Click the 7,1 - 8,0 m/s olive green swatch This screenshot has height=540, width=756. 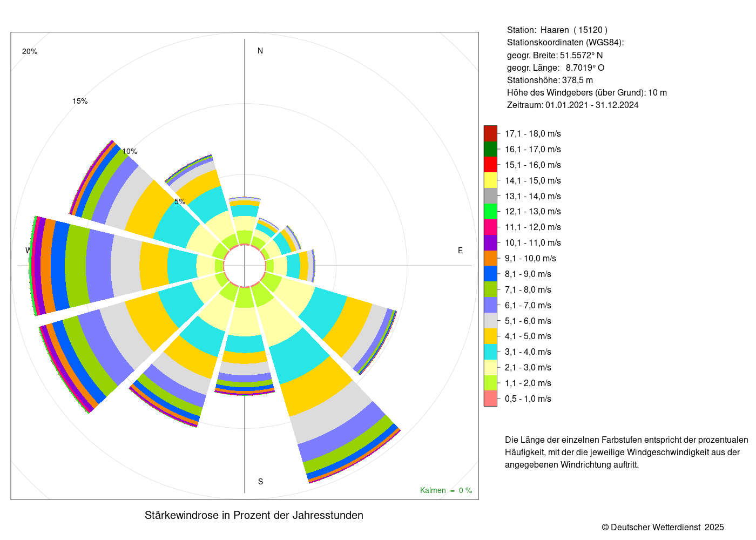[x=490, y=289]
